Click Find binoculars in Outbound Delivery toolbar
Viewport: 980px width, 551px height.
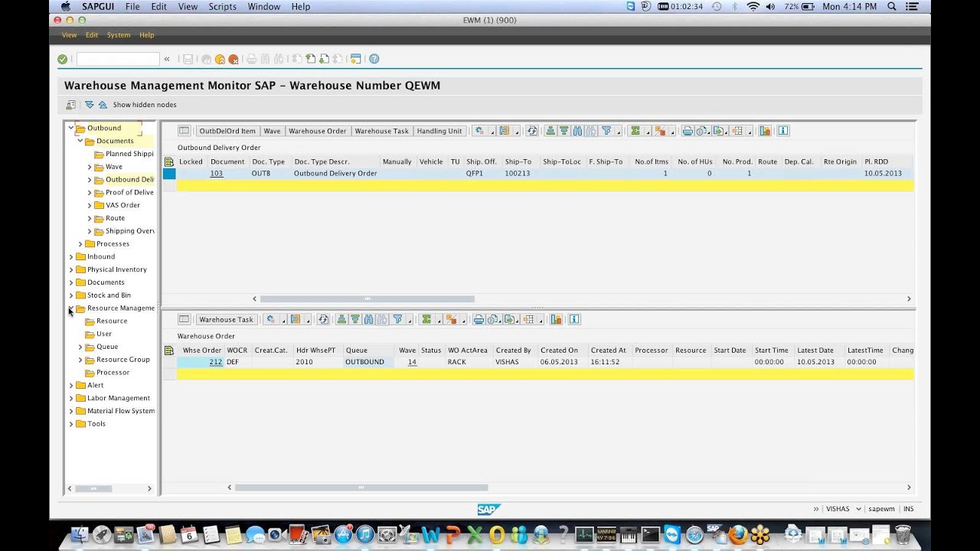(x=577, y=131)
